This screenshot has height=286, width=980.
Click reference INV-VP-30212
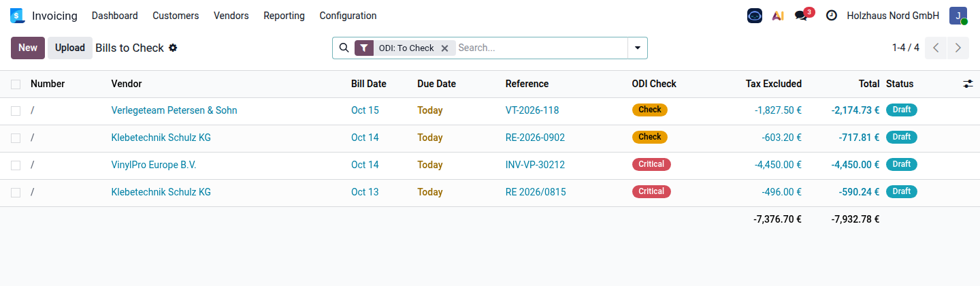pos(535,165)
